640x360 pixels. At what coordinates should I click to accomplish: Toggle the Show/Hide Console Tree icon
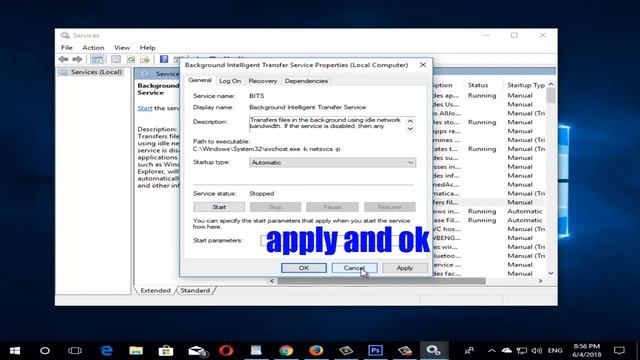(97, 60)
